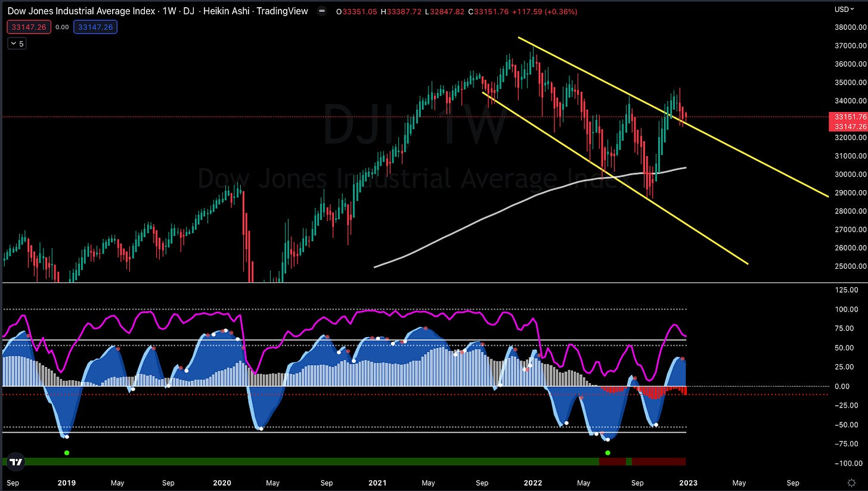
Task: Click the 2019 time axis label
Action: (66, 483)
